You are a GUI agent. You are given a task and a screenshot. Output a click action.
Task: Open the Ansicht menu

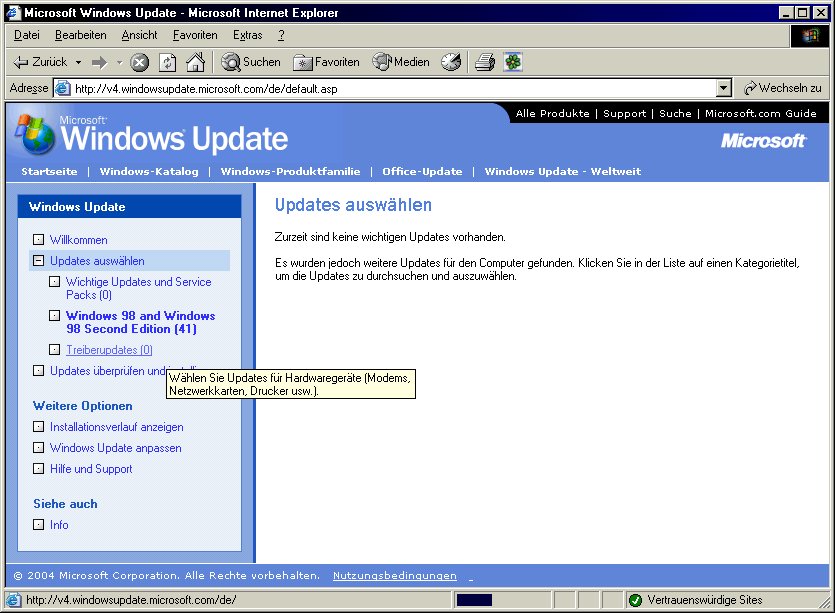tap(139, 35)
